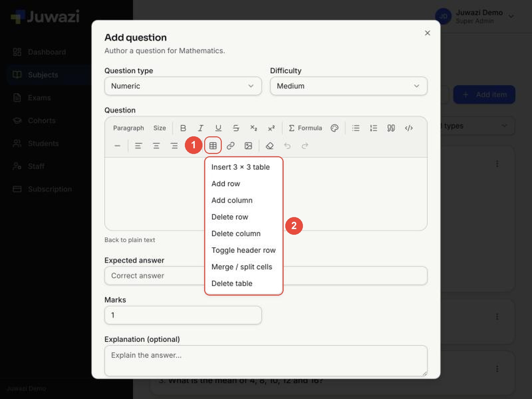
Task: Insert a numbered list
Action: click(x=373, y=128)
